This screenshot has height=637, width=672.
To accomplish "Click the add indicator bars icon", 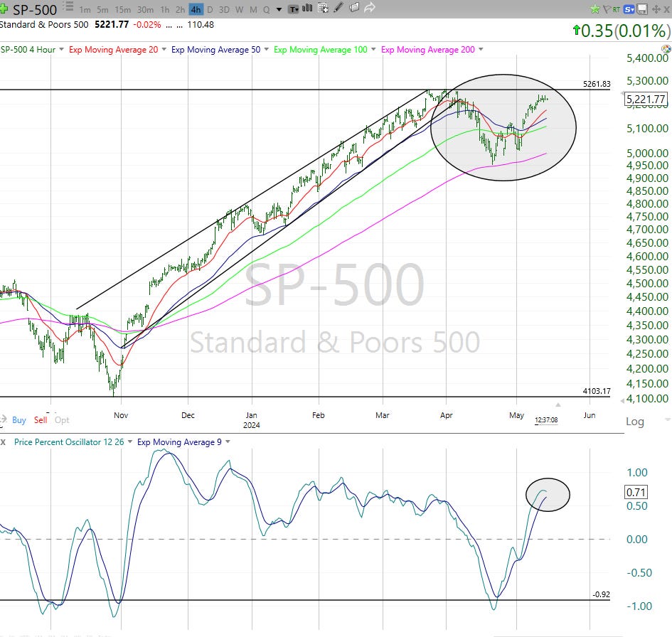I will click(x=307, y=8).
